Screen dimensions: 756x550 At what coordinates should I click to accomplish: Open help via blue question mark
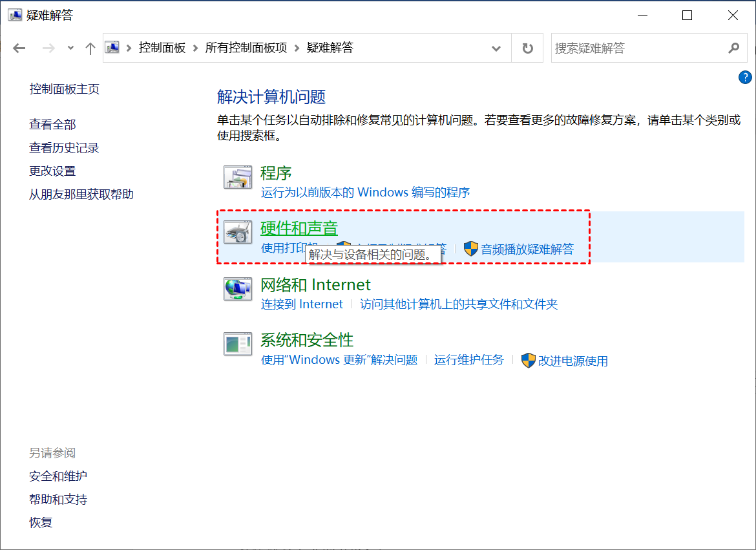tap(745, 77)
